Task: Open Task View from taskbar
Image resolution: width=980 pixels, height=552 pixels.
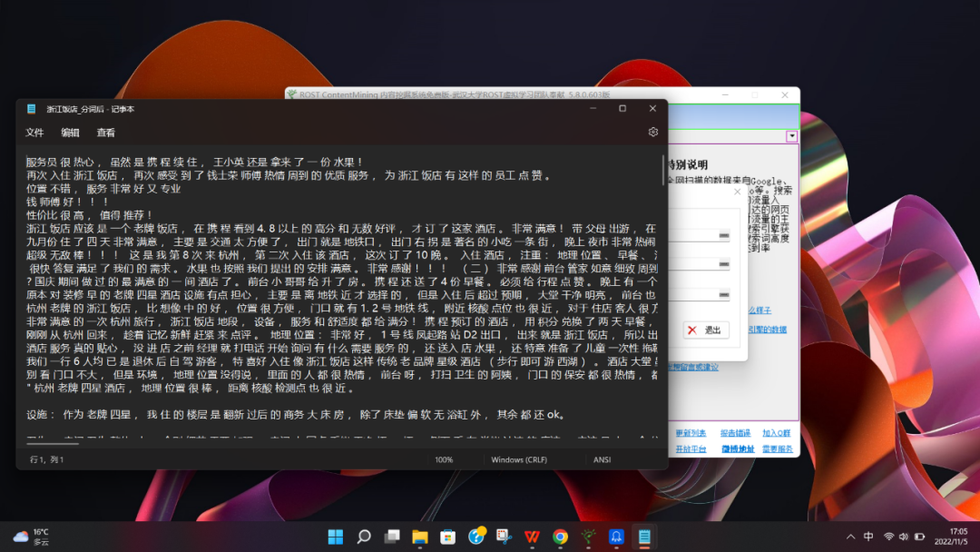Action: [x=392, y=537]
